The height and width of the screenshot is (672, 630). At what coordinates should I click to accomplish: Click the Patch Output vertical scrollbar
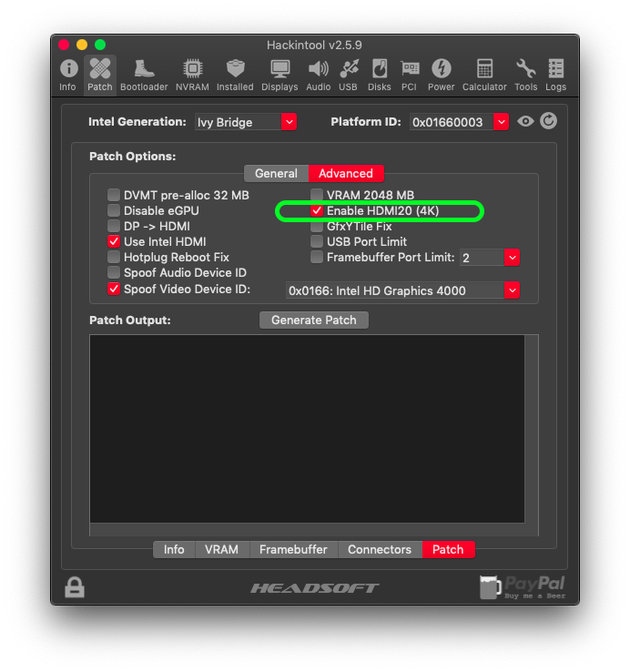click(x=532, y=429)
